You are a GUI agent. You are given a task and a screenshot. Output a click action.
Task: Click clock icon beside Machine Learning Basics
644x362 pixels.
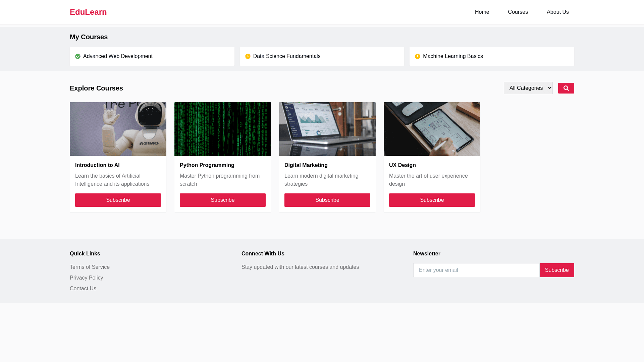[x=418, y=56]
